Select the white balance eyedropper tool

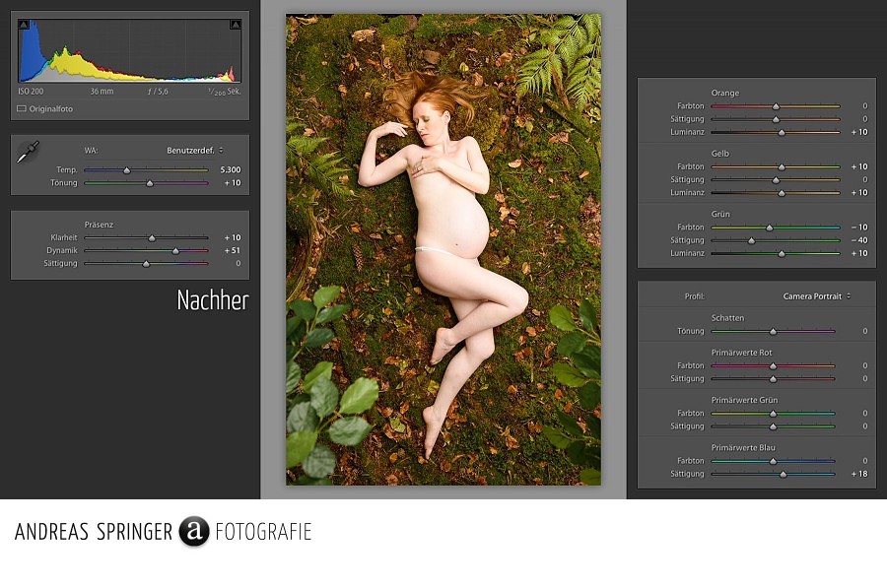28,152
